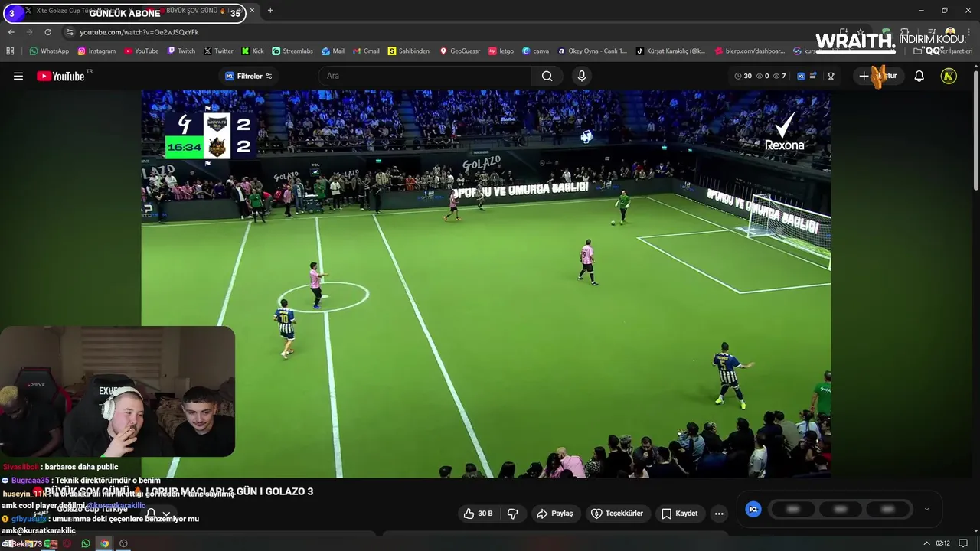Open the more actions three-dot button
Viewport: 980px width, 551px height.
(719, 514)
